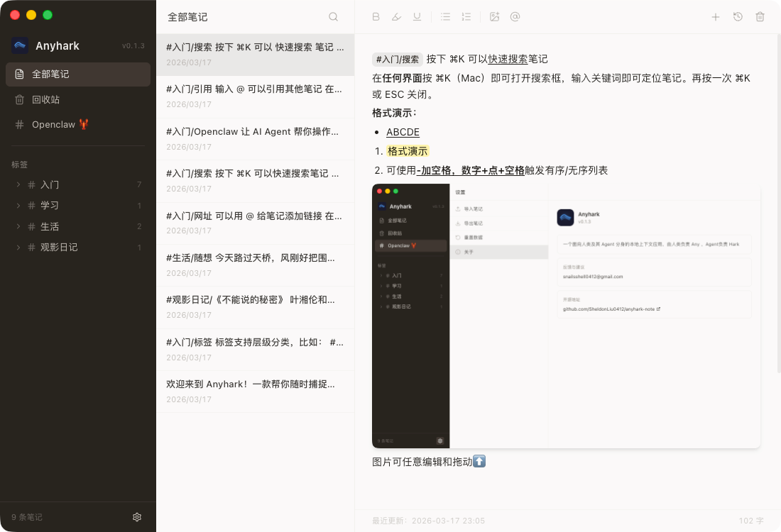This screenshot has height=532, width=781.
Task: Toggle bold formatting in the editor toolbar
Action: point(376,17)
